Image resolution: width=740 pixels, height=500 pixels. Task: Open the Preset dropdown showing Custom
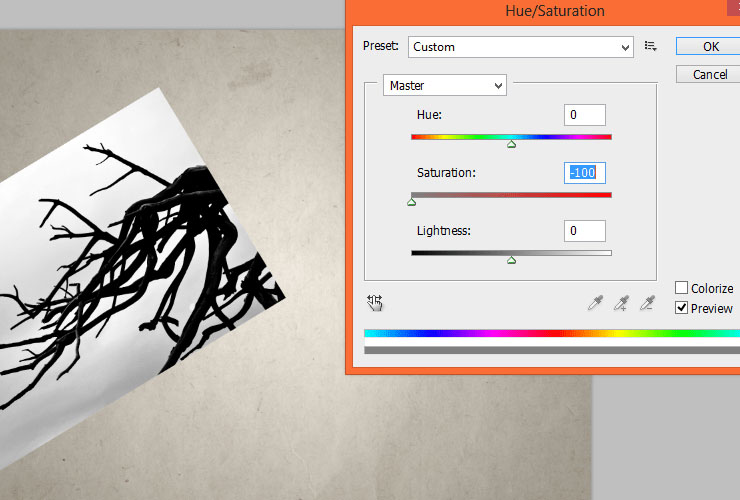[x=521, y=47]
